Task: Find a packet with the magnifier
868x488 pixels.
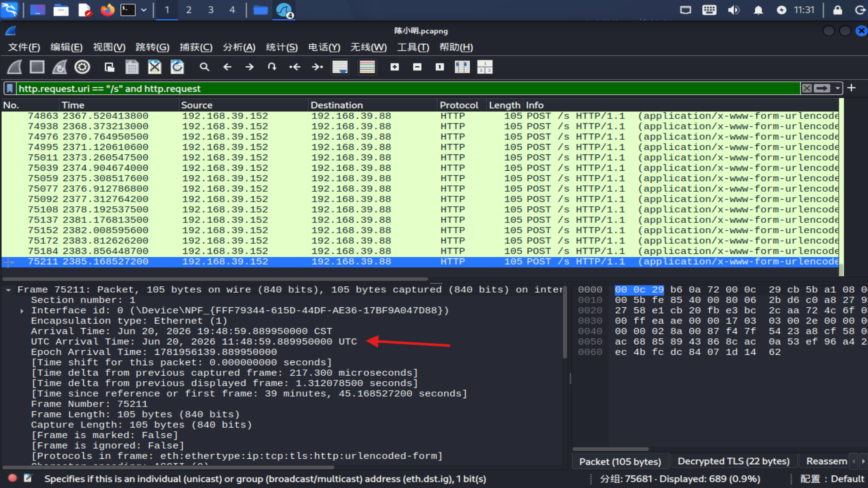Action: click(x=204, y=67)
